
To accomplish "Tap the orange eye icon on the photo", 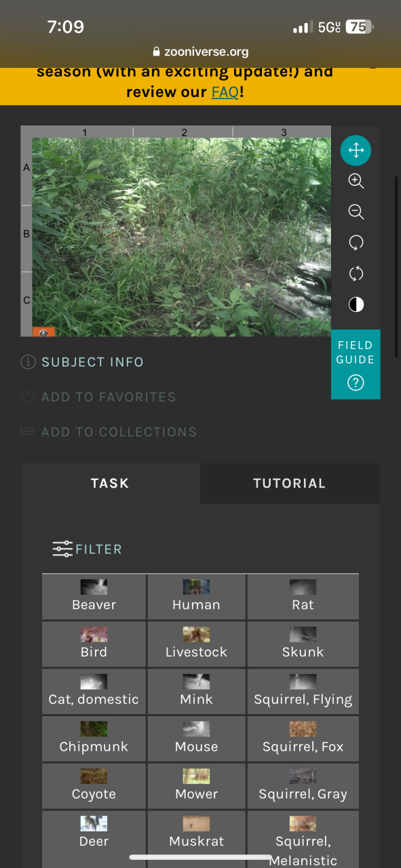I will pyautogui.click(x=43, y=332).
